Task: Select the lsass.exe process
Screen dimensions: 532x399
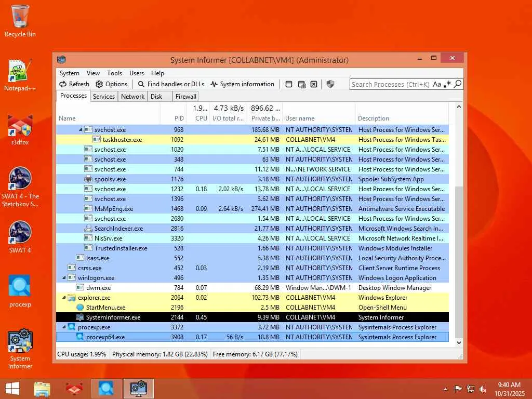Action: [252, 258]
